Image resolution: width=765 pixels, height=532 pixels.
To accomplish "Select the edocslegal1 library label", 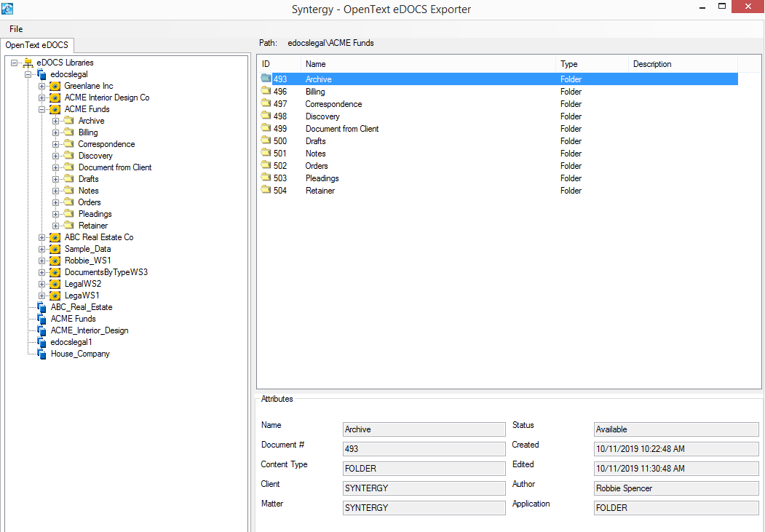I will tap(71, 342).
